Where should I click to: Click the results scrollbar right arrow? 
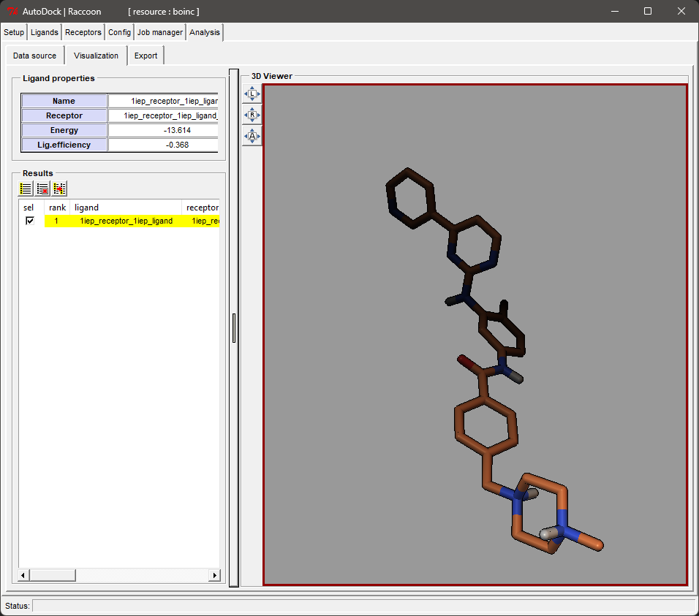(x=215, y=576)
